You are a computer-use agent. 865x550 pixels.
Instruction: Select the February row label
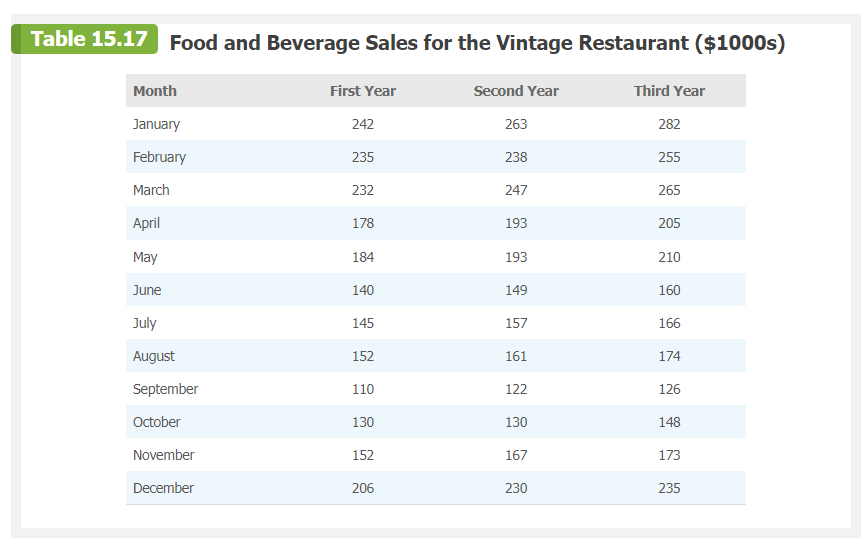tap(159, 157)
